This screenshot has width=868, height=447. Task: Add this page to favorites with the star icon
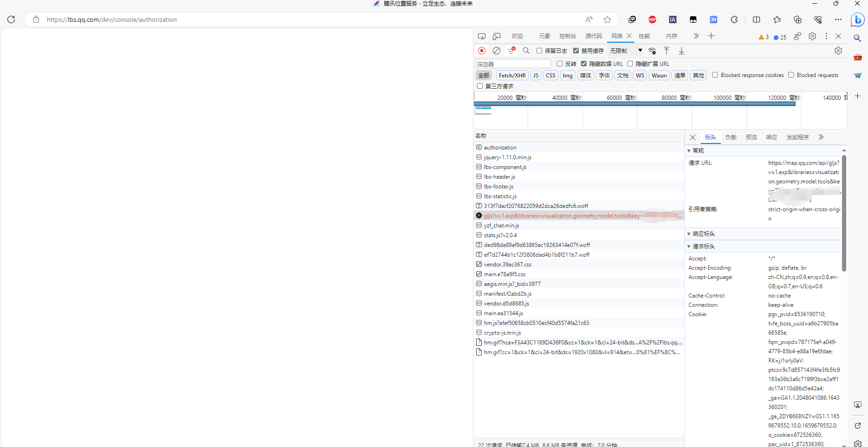[x=607, y=19]
